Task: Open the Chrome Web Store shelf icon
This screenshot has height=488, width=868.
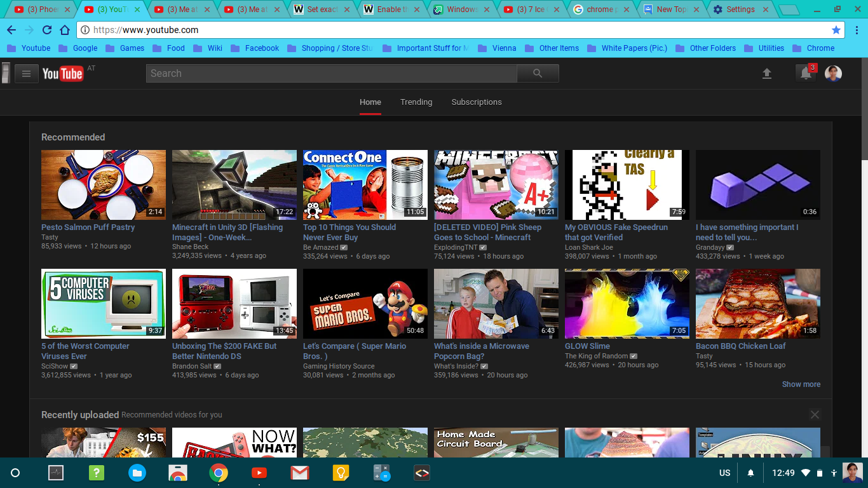Action: [178, 473]
